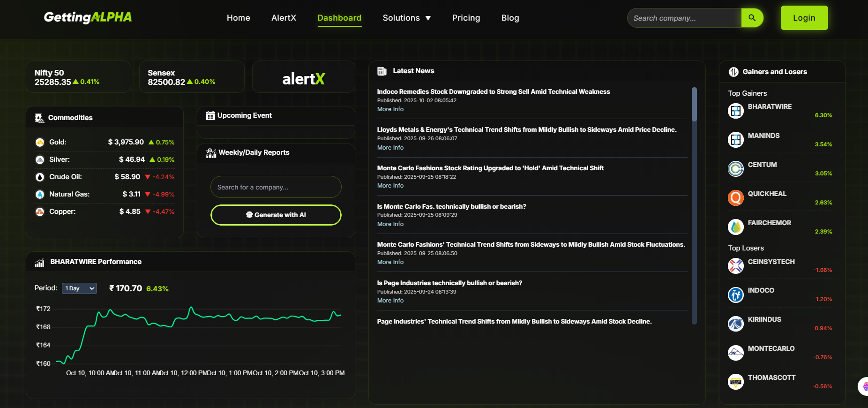This screenshot has width=868, height=408.
Task: Click the Gold price $ 3,975.90
Action: point(126,142)
